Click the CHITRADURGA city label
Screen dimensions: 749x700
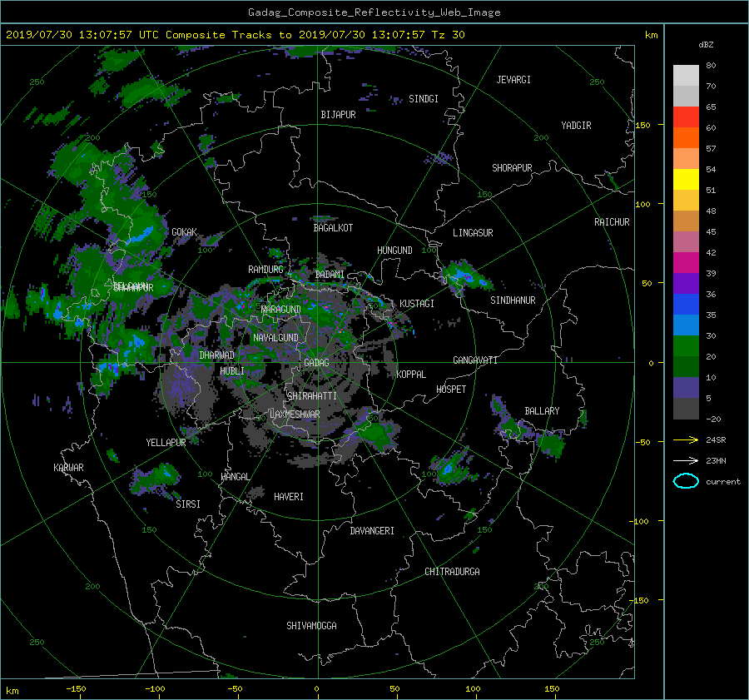pos(453,572)
